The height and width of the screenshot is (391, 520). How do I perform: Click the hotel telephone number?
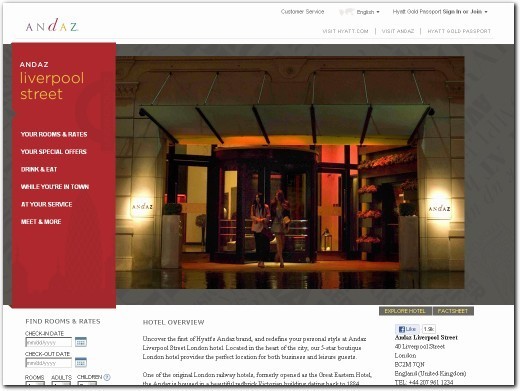click(x=424, y=382)
